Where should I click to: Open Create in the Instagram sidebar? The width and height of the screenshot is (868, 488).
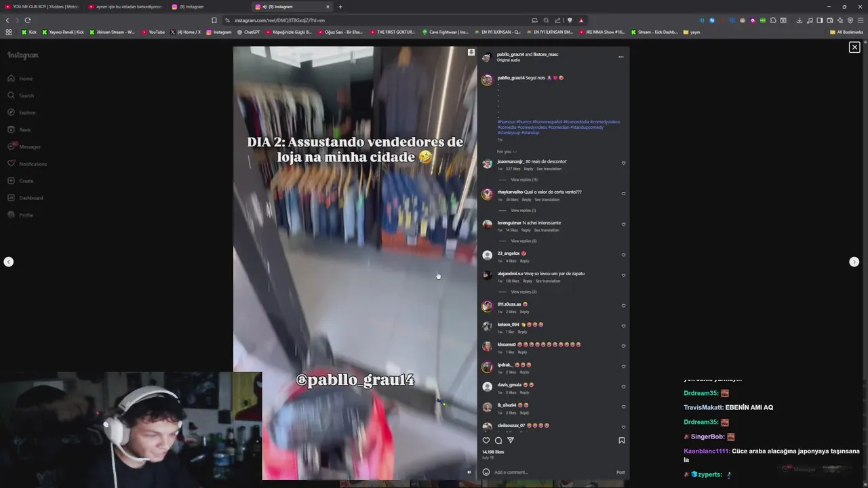(20, 181)
